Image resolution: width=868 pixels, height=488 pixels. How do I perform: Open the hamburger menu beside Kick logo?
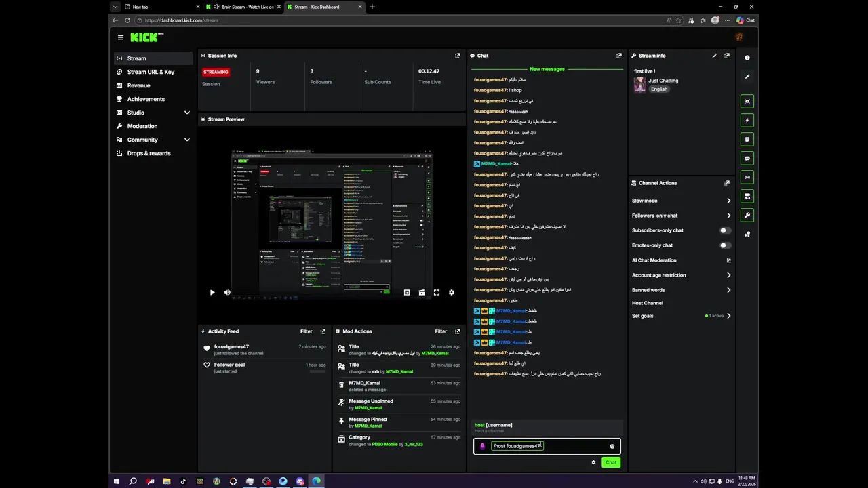tap(121, 37)
